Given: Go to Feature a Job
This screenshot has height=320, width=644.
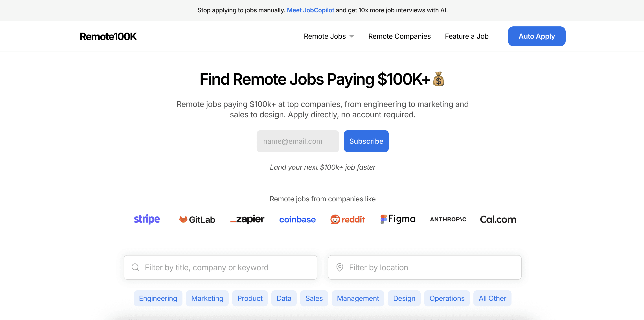Looking at the screenshot, I should [467, 36].
